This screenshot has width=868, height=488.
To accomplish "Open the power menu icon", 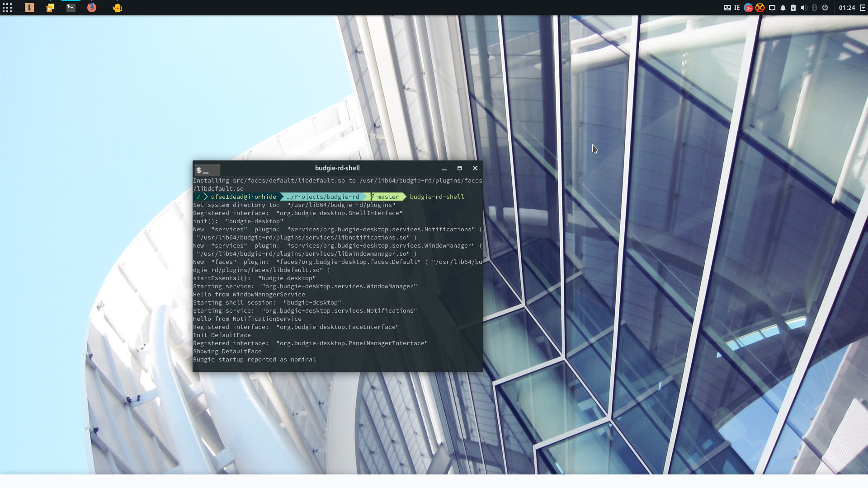I will 825,8.
